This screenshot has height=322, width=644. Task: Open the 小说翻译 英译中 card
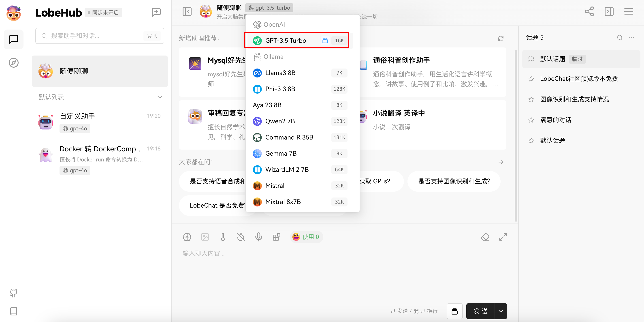433,125
